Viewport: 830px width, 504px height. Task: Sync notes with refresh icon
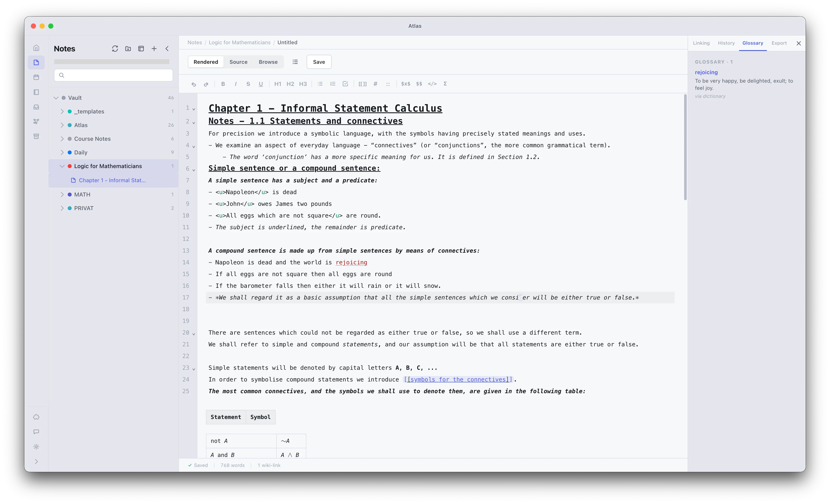115,49
